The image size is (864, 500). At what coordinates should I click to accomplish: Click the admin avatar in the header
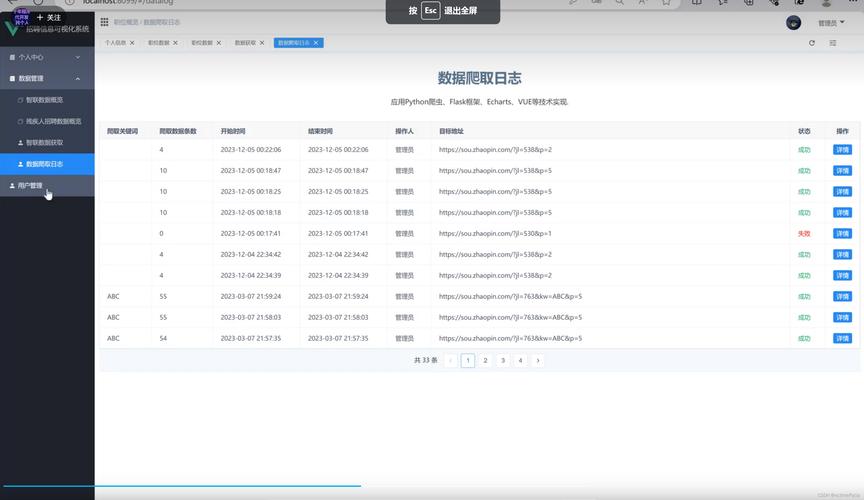793,22
